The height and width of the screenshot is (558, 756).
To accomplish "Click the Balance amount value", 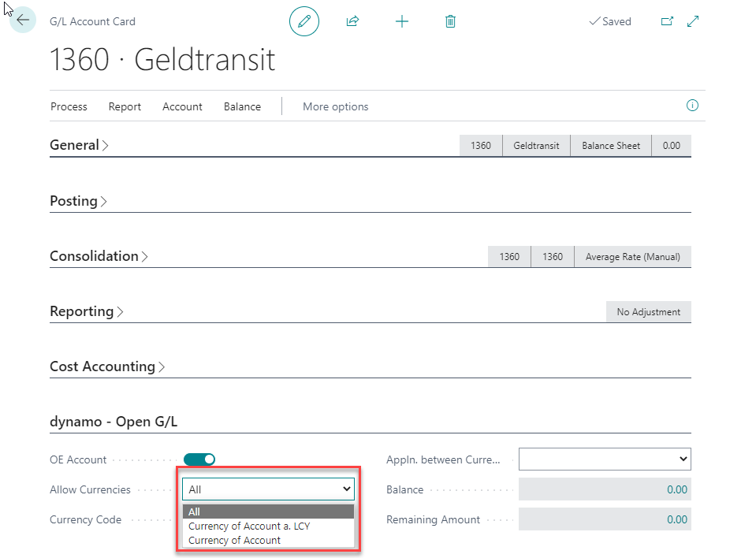I will [x=604, y=489].
